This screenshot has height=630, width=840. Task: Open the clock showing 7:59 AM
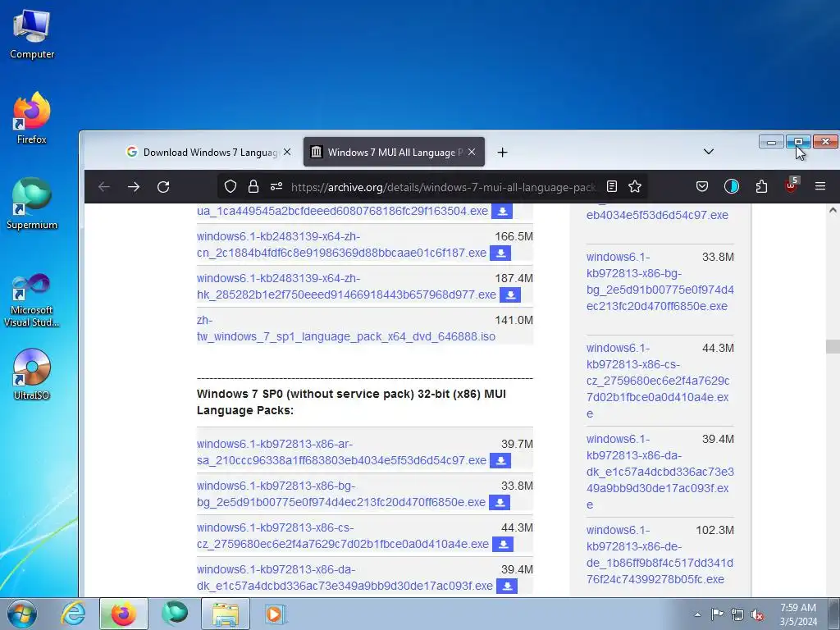point(798,614)
